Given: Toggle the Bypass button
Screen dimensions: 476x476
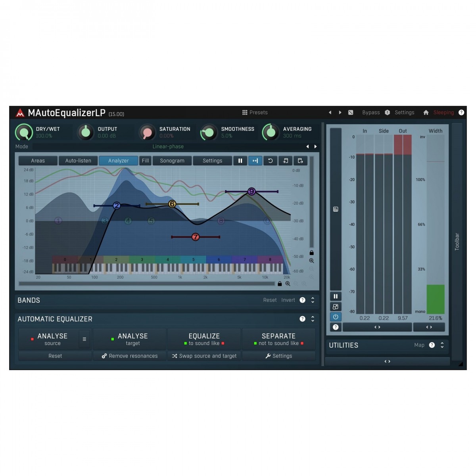Looking at the screenshot, I should [371, 113].
